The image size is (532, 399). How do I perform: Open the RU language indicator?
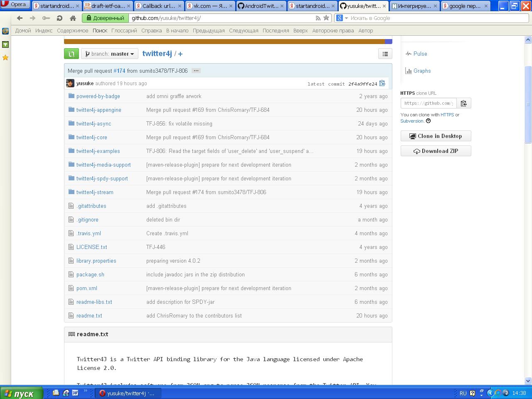click(463, 393)
